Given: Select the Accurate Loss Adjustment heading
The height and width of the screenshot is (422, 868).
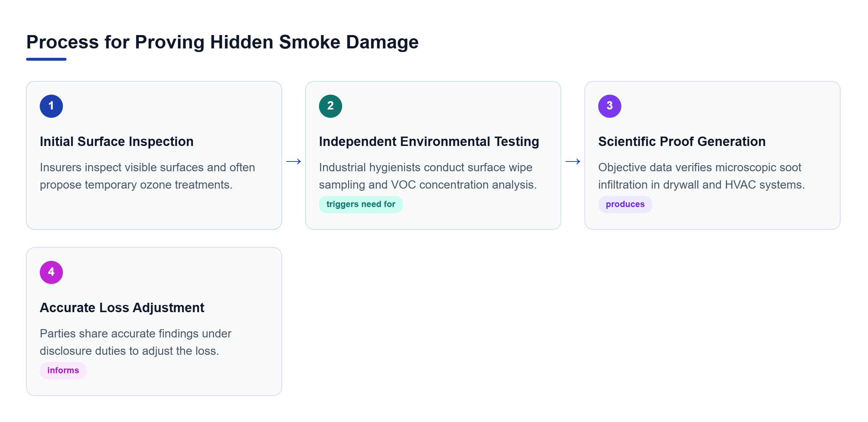Looking at the screenshot, I should 122,308.
